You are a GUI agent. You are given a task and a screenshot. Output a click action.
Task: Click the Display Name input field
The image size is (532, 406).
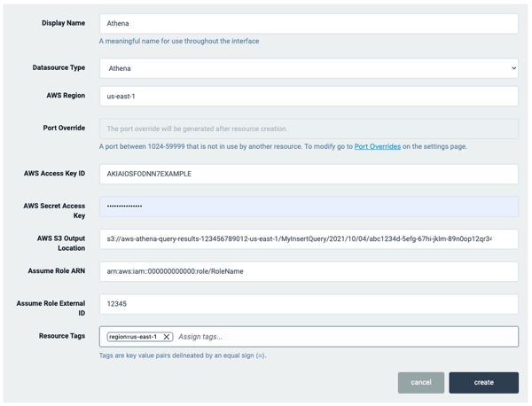309,23
